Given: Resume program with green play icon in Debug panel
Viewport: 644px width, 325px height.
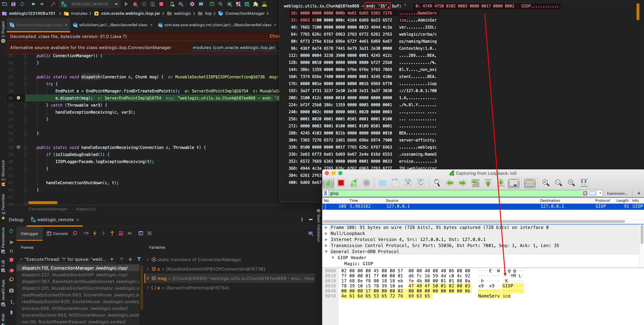Looking at the screenshot, I should (11, 242).
